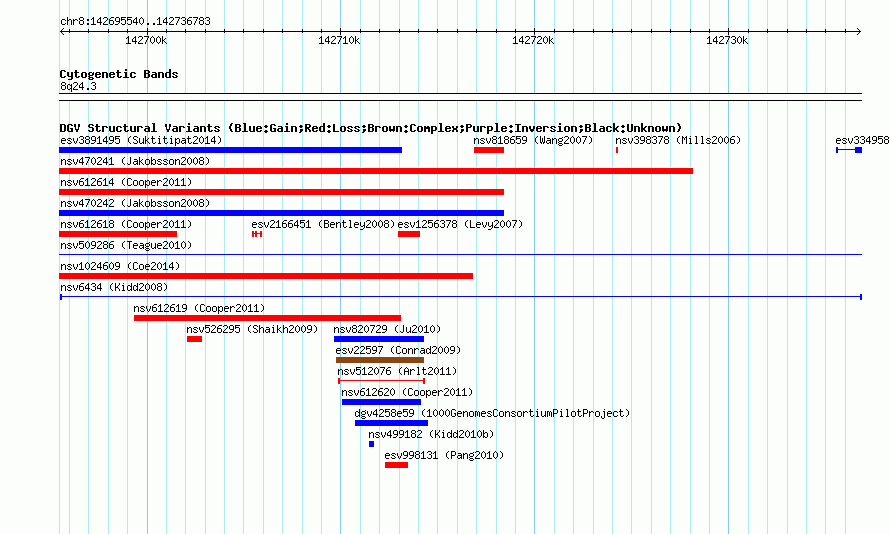Click the chr8:142695540..142736783 coordinates label
This screenshot has width=890, height=534.
[x=135, y=21]
